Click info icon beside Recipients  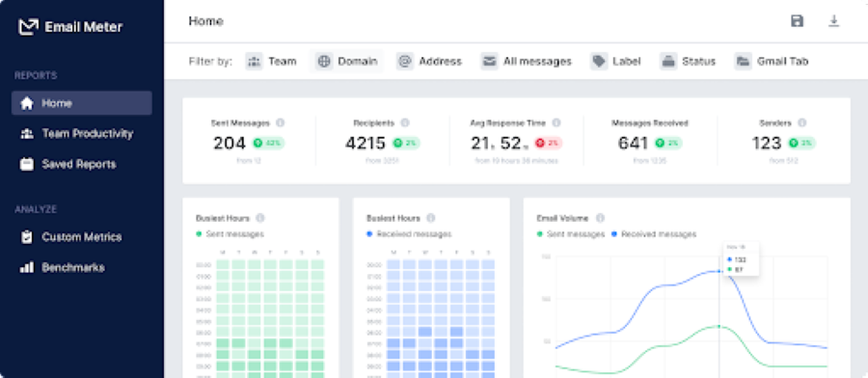405,122
